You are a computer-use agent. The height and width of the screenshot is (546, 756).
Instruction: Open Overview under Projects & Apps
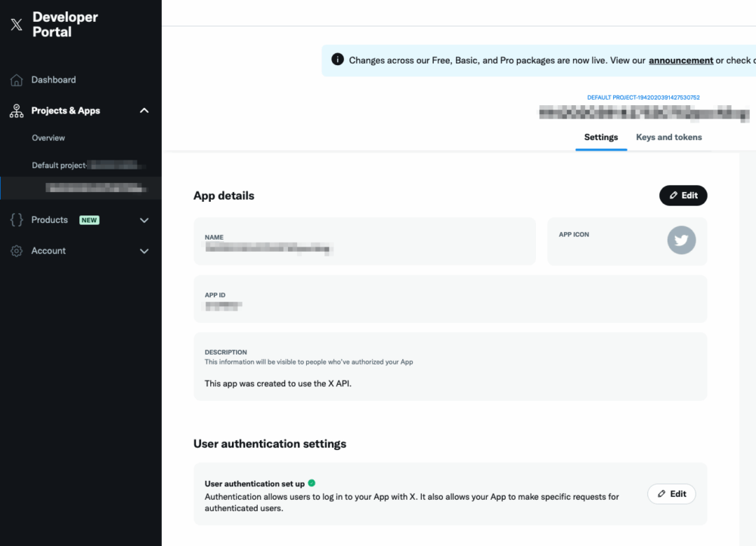[48, 138]
